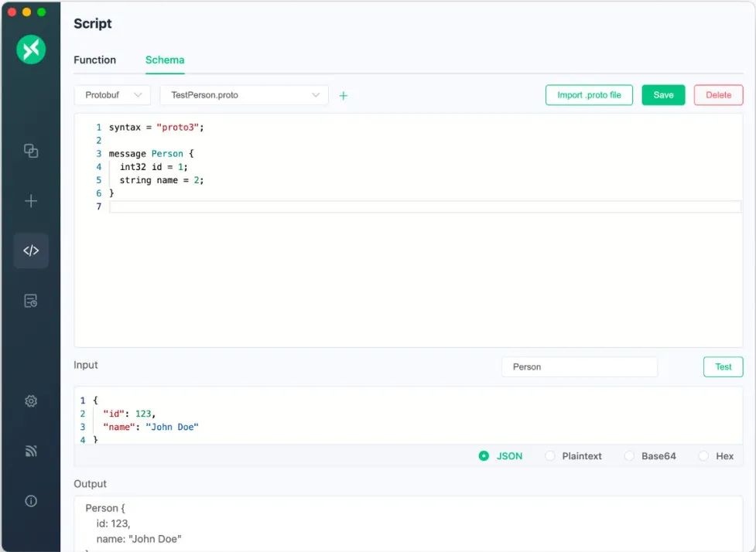
Task: Click the green plus to add schema
Action: tap(344, 95)
